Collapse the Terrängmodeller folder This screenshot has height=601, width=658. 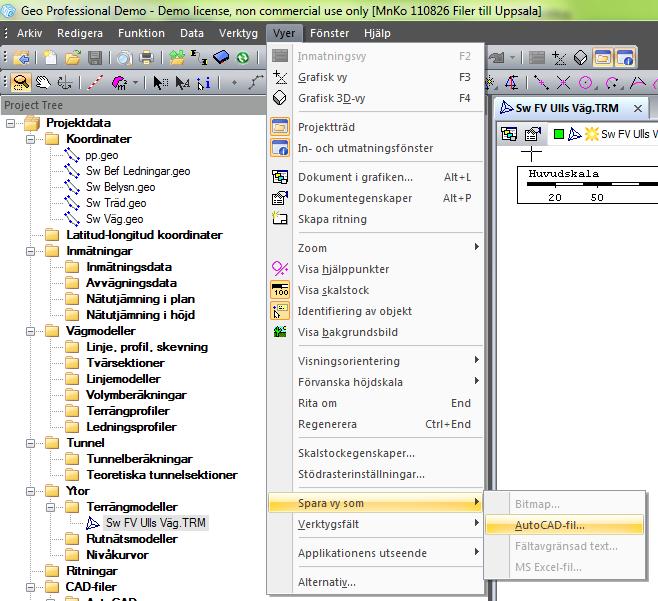(51, 507)
